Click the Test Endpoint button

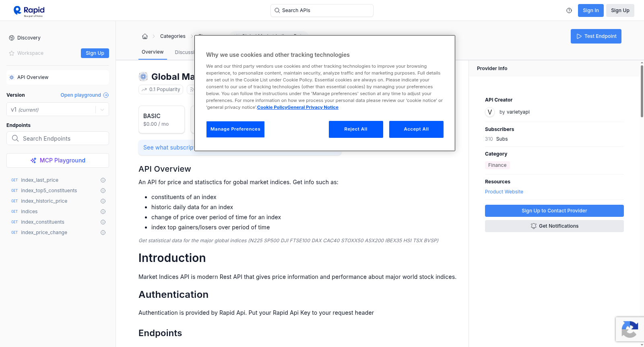pyautogui.click(x=596, y=36)
